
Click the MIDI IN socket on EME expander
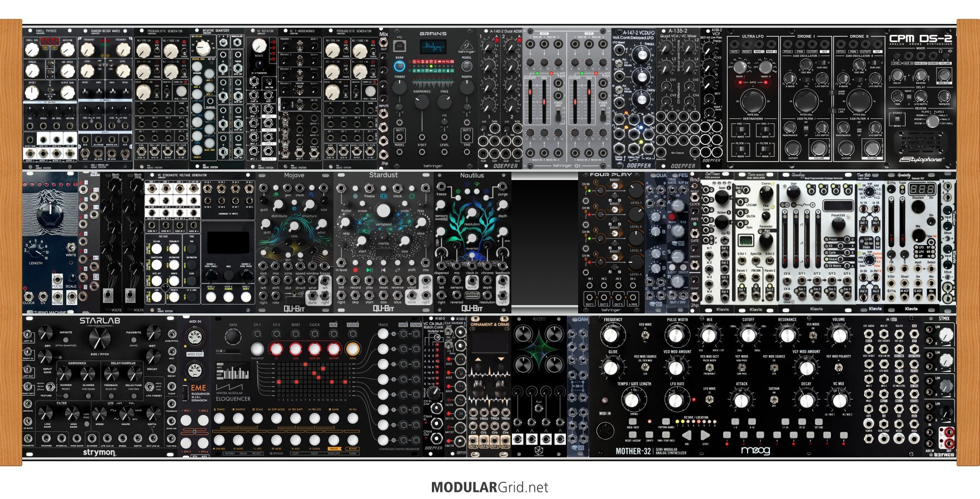[x=195, y=338]
